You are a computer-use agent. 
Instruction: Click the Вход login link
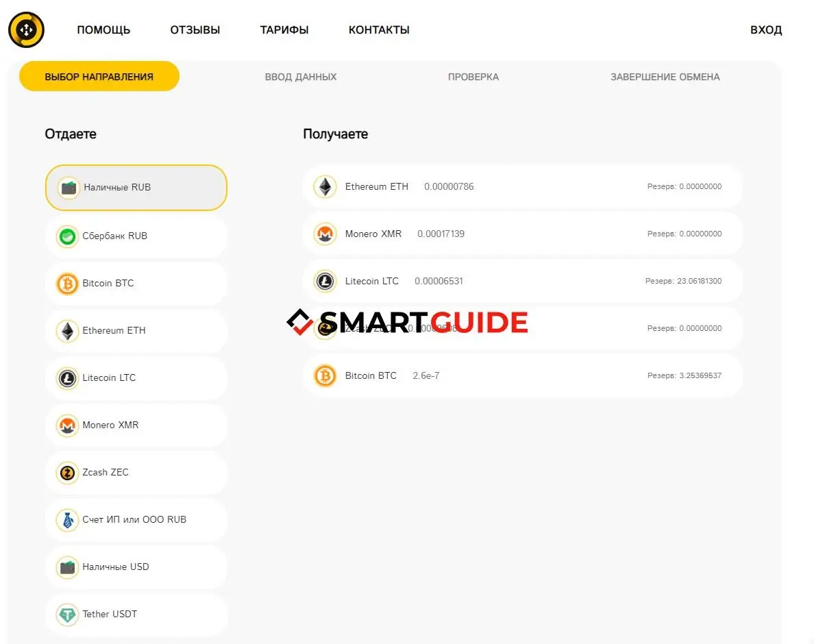(765, 30)
